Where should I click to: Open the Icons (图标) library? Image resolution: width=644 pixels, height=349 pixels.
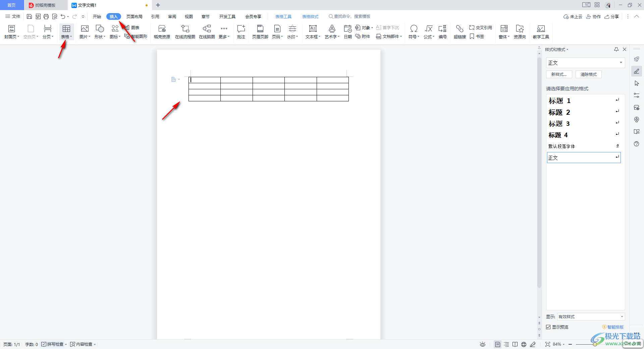(115, 32)
